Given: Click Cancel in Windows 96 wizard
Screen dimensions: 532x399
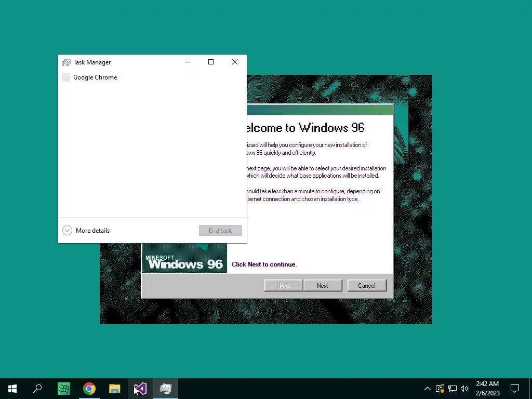Looking at the screenshot, I should point(367,286).
